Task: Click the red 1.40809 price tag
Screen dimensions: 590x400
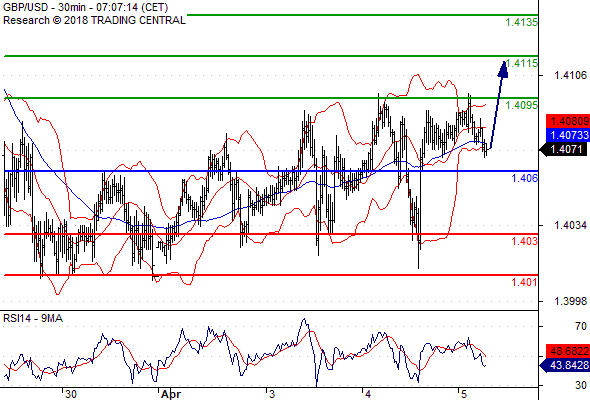Action: [568, 121]
